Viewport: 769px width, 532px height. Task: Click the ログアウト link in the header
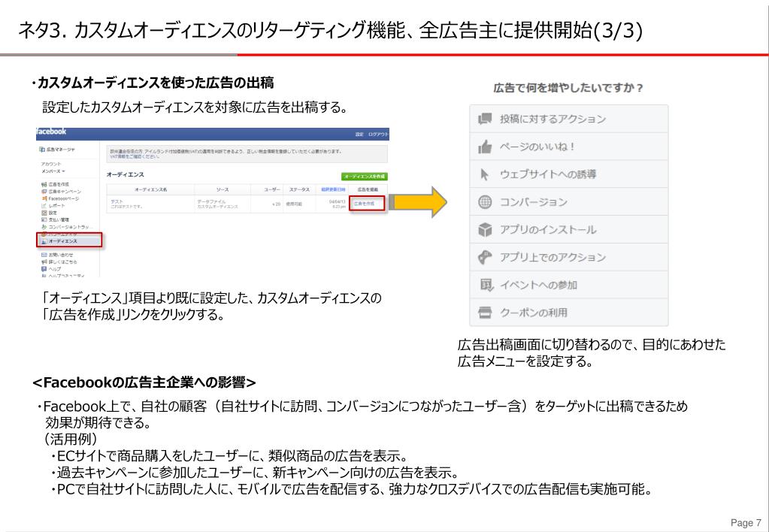[x=378, y=135]
